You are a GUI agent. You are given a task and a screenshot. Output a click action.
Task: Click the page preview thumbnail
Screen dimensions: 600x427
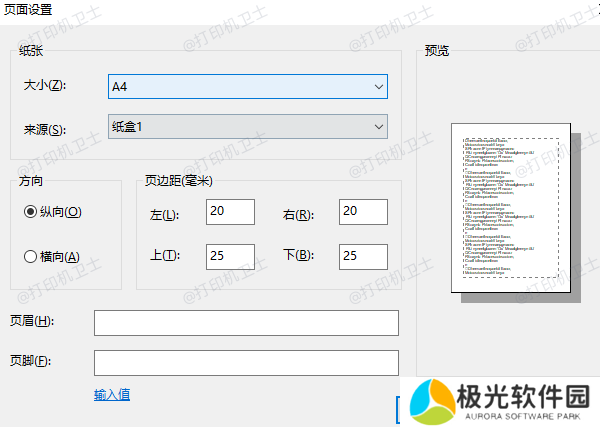point(511,208)
